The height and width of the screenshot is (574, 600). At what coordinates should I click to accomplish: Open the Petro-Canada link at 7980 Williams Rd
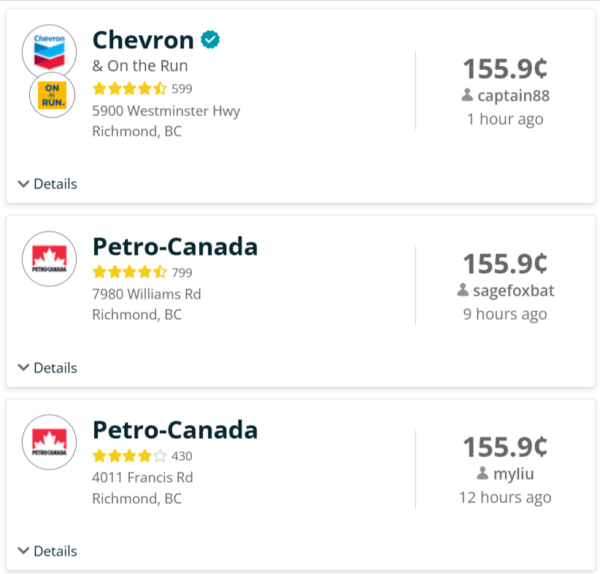(175, 247)
